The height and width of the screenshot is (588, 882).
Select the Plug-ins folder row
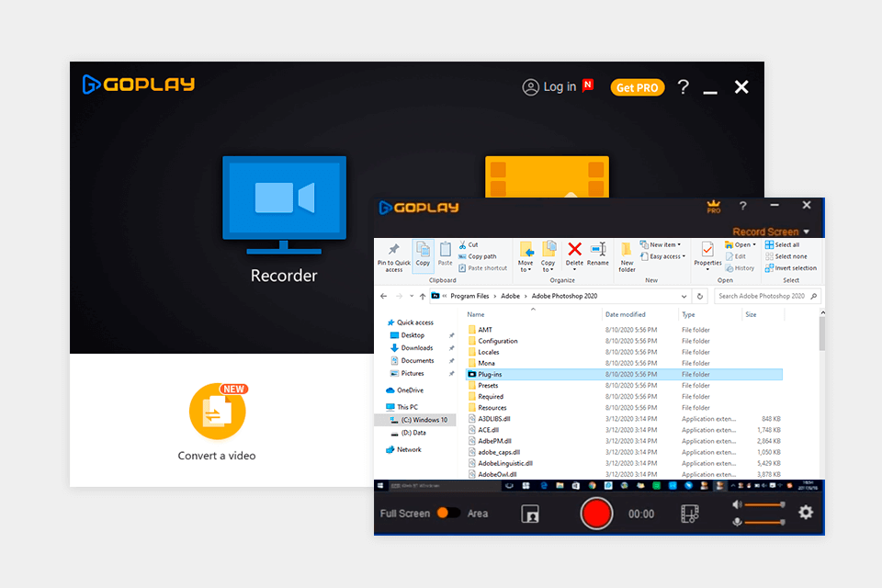pos(625,374)
